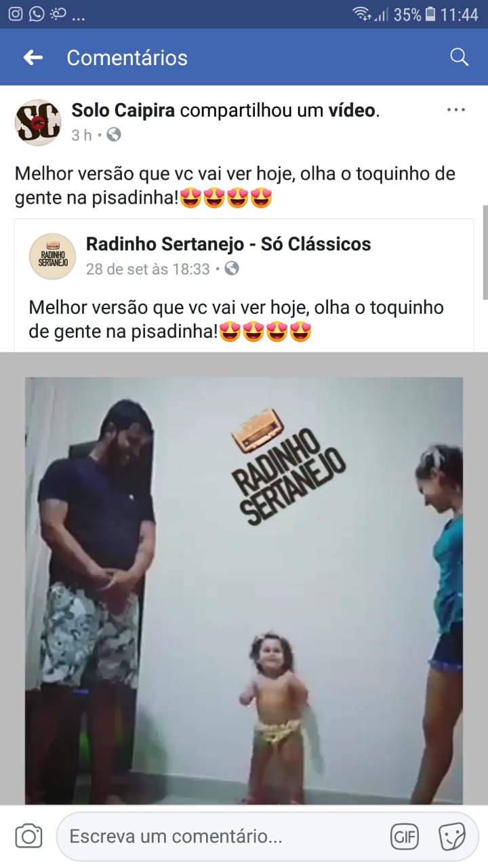Tap the 28 de set às 18:33 timestamp
Image resolution: width=488 pixels, height=868 pixels.
point(148,269)
